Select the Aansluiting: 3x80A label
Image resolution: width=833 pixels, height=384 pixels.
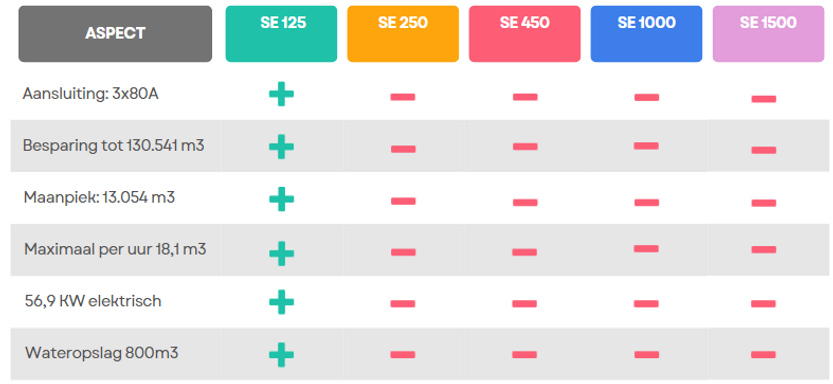pos(90,94)
